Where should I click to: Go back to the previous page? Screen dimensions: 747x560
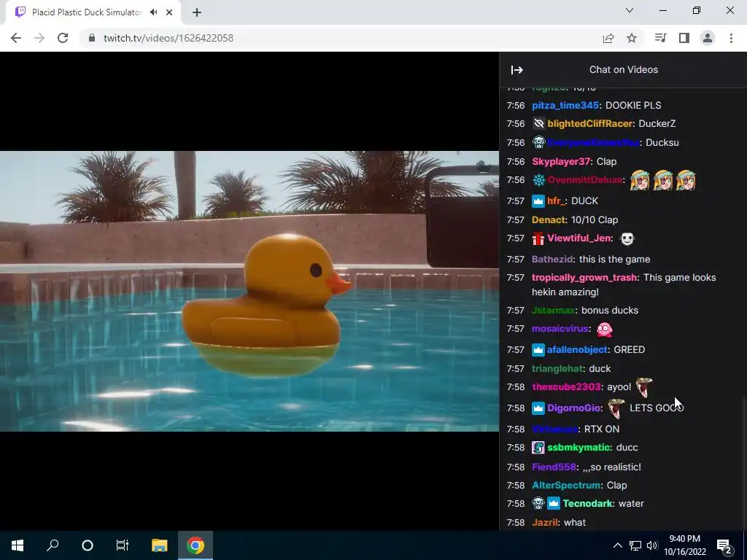click(x=16, y=38)
